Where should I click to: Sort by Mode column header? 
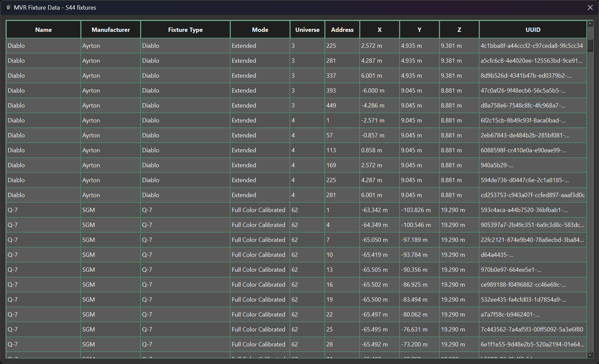[x=260, y=30]
